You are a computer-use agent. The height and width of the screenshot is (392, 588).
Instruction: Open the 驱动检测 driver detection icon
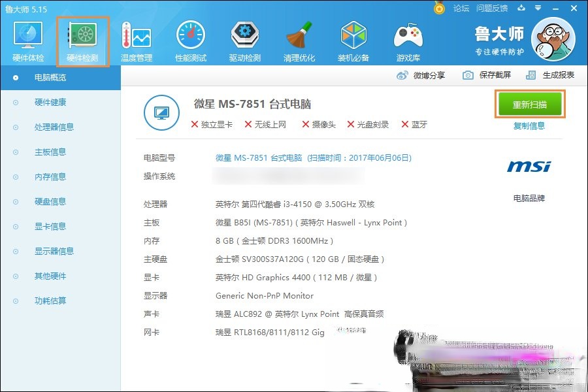point(244,39)
